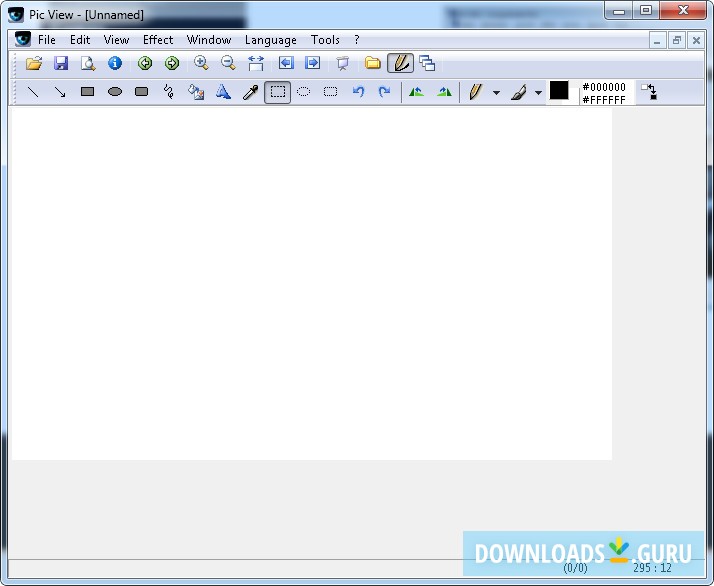Toggle the Rectangular selection tool
The image size is (714, 586).
point(277,92)
